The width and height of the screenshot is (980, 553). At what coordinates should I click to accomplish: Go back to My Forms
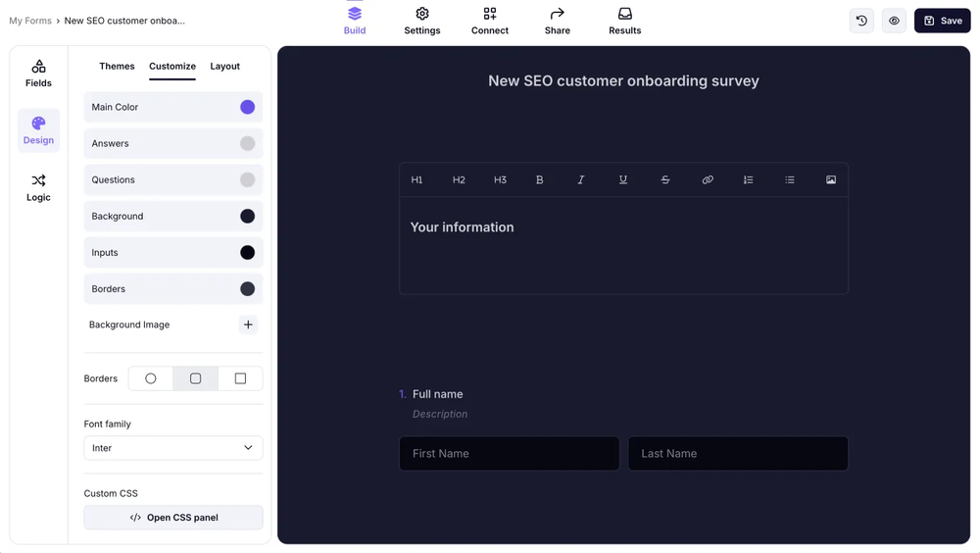tap(30, 21)
